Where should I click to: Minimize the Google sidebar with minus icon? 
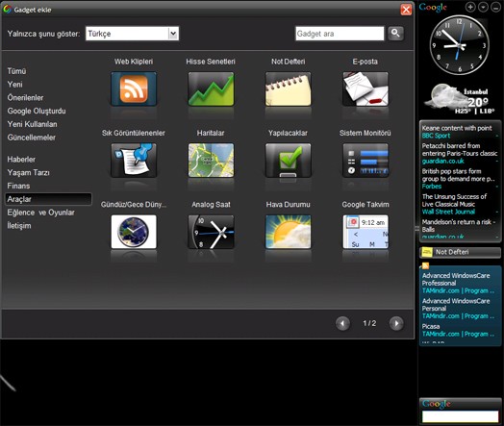[x=495, y=7]
